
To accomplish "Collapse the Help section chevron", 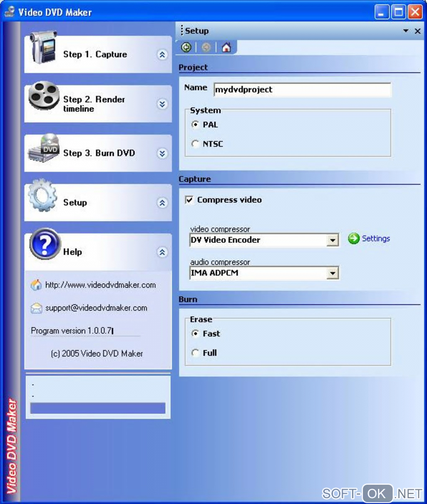I will click(162, 252).
